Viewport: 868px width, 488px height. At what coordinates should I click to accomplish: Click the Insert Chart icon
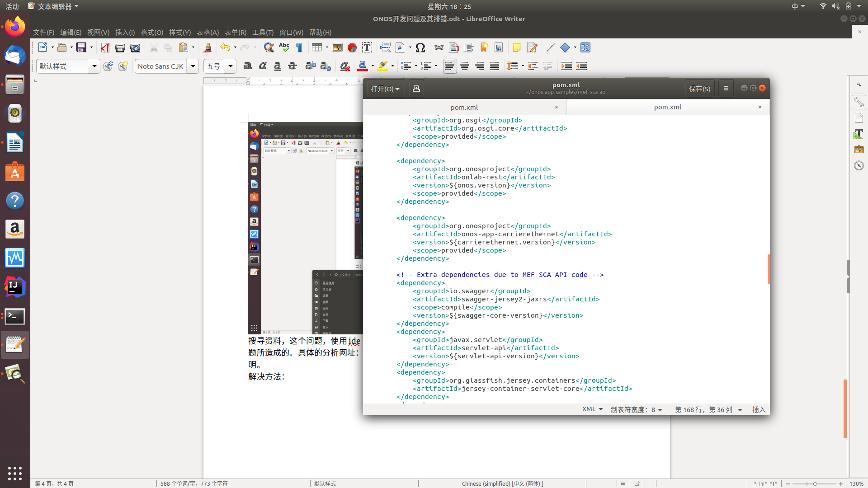(x=352, y=47)
